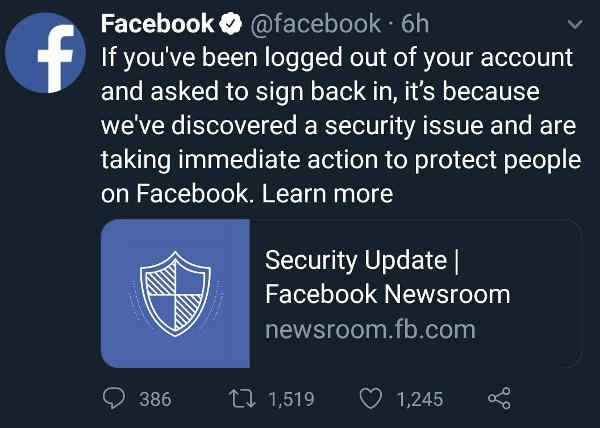This screenshot has width=600, height=428.
Task: Open the tweet body about the security issue
Action: 341,125
